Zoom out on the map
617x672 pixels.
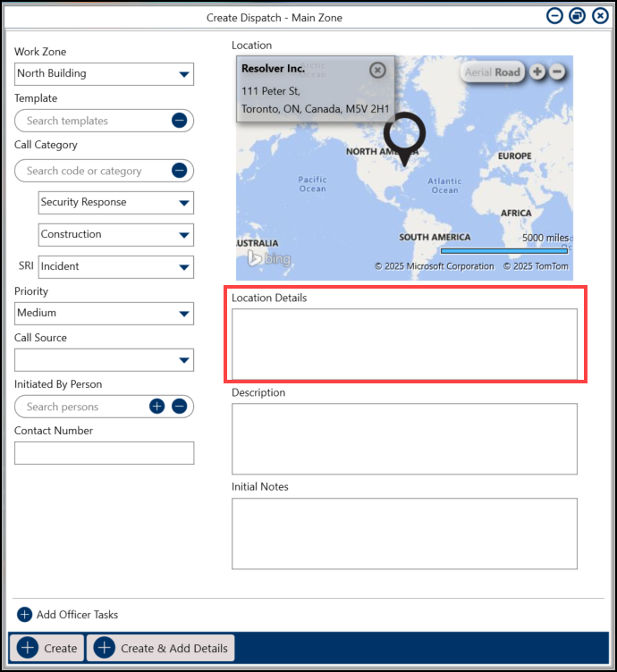coord(557,71)
